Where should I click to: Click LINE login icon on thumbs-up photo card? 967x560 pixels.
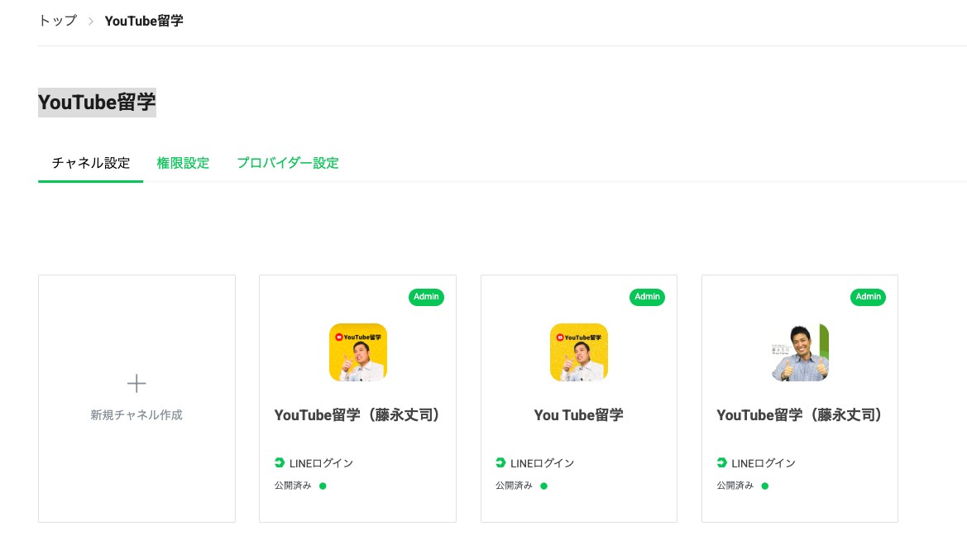721,462
